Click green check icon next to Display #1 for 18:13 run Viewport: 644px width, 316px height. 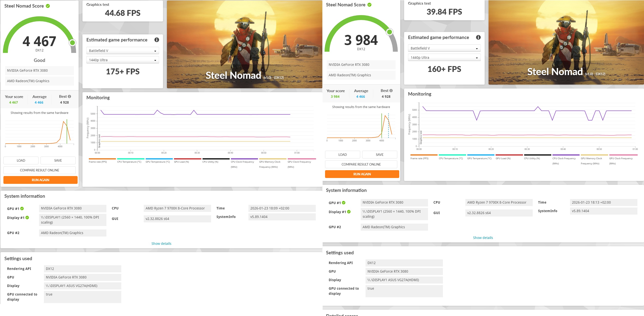point(349,212)
